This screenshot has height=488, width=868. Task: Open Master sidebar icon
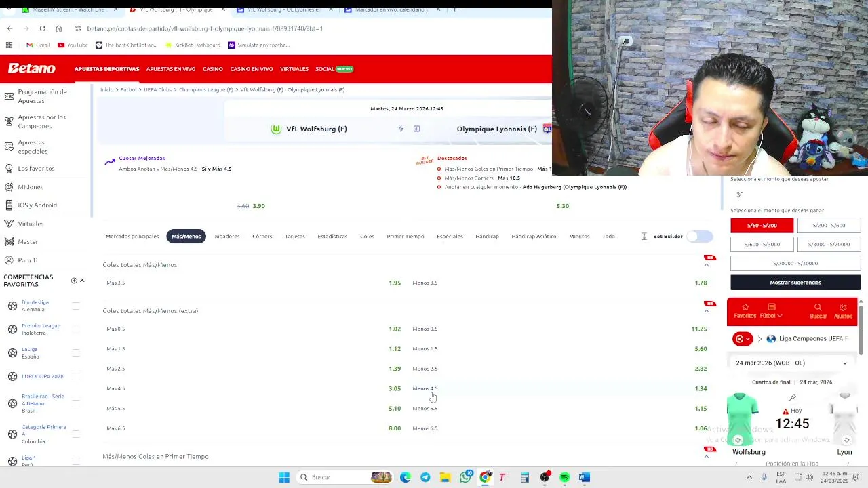[x=9, y=241]
